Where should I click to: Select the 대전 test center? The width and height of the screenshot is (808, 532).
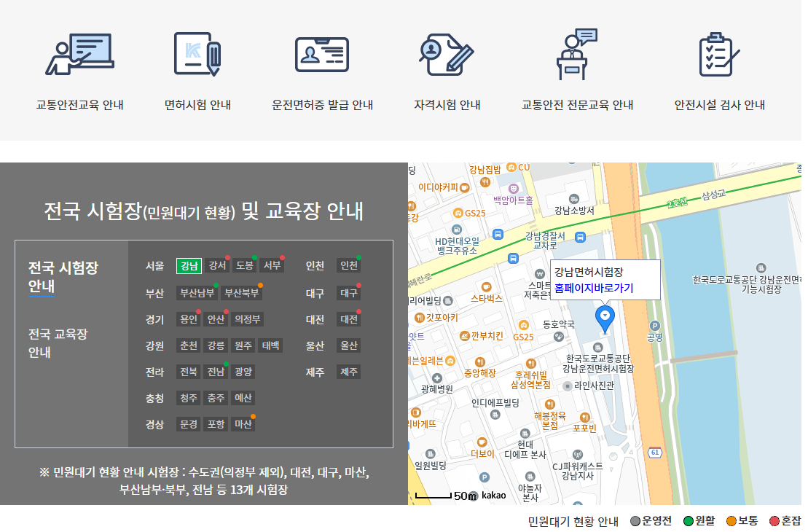pyautogui.click(x=348, y=319)
